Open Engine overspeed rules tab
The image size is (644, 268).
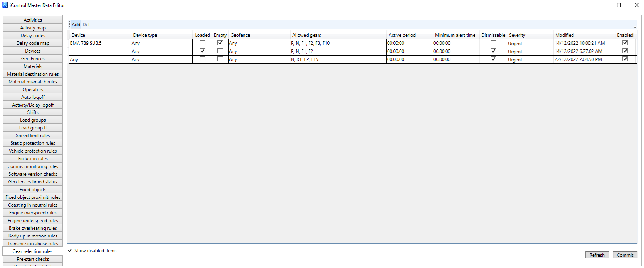click(33, 213)
